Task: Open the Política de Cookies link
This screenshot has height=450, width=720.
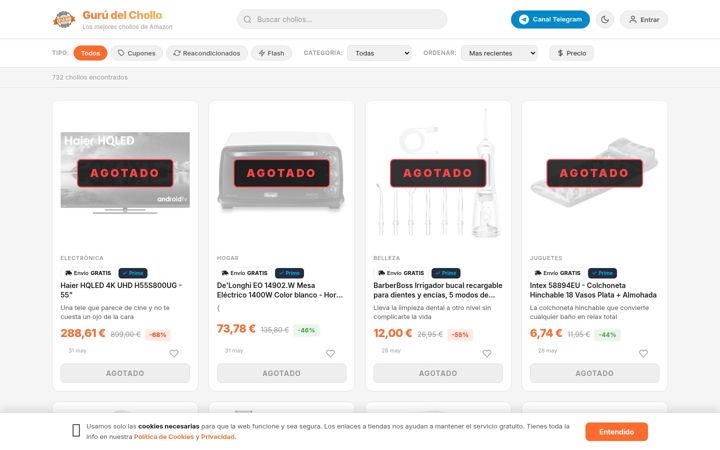Action: [x=164, y=437]
